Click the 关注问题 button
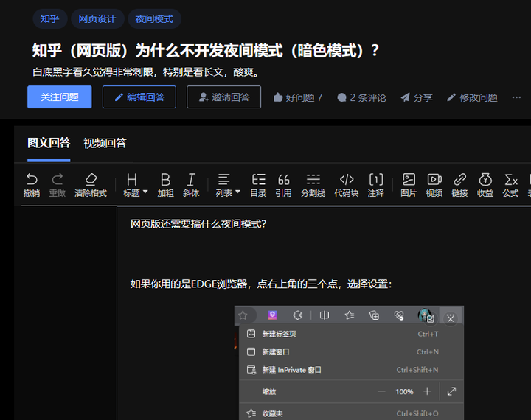The height and width of the screenshot is (420, 531). tap(60, 97)
